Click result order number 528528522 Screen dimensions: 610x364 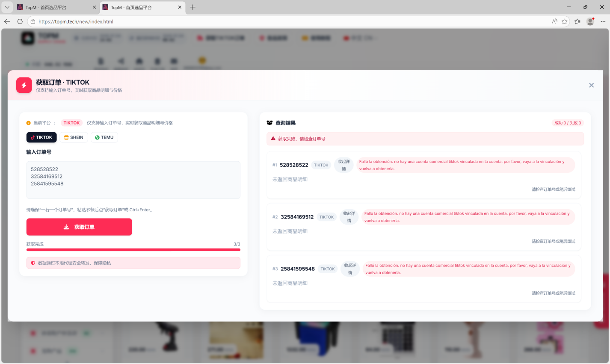coord(294,165)
